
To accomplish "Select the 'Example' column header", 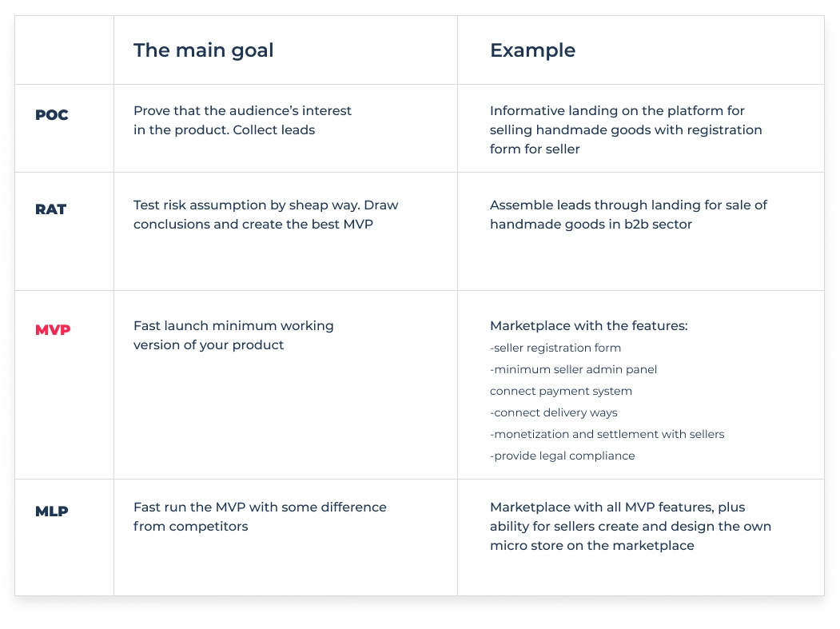I will (532, 50).
